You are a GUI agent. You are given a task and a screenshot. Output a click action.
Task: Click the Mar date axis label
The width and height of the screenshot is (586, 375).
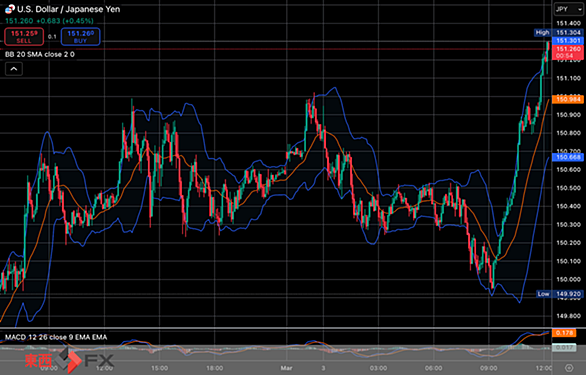tap(286, 368)
